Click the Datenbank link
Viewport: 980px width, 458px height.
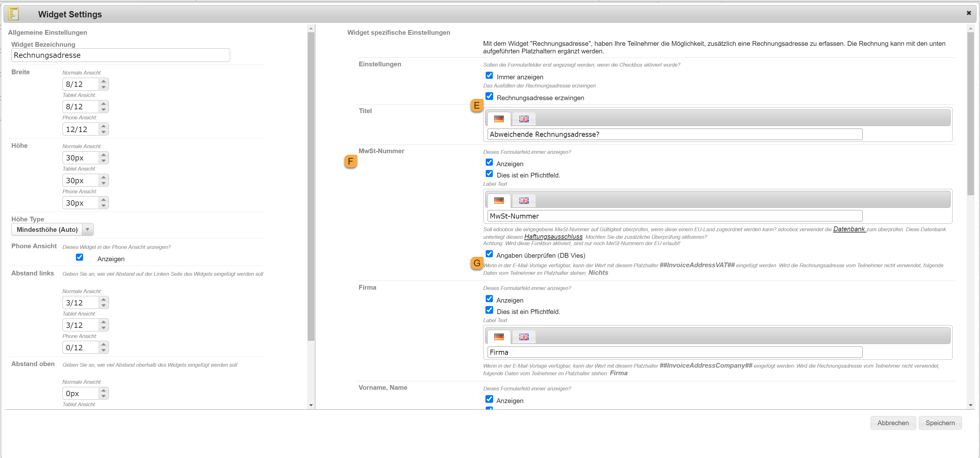point(849,229)
